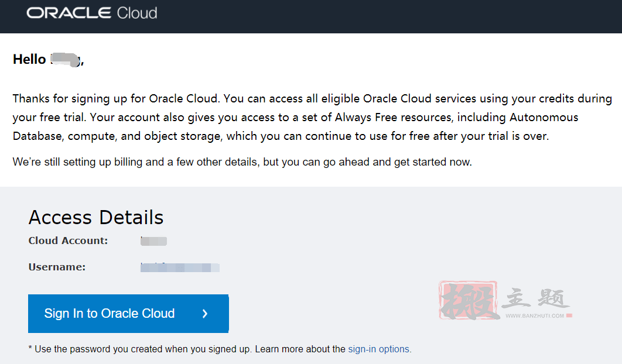Click the "Hello" greeting text
The image size is (622, 364).
[49, 60]
